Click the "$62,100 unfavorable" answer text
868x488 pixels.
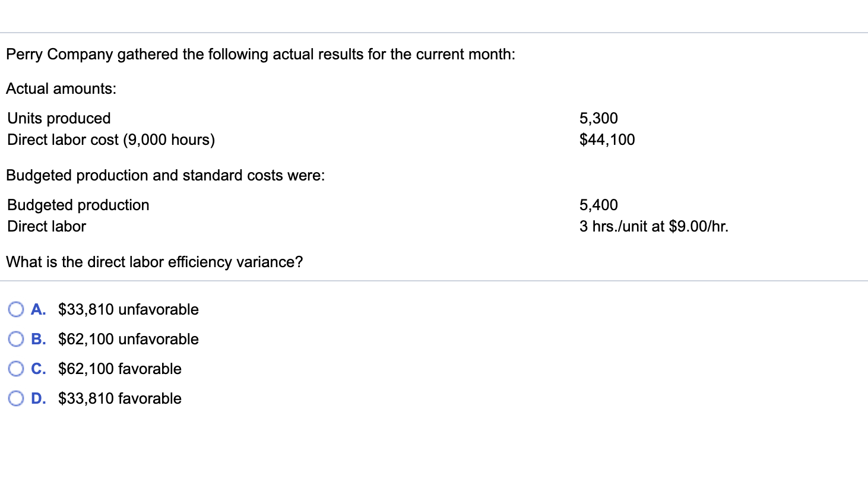pos(128,339)
